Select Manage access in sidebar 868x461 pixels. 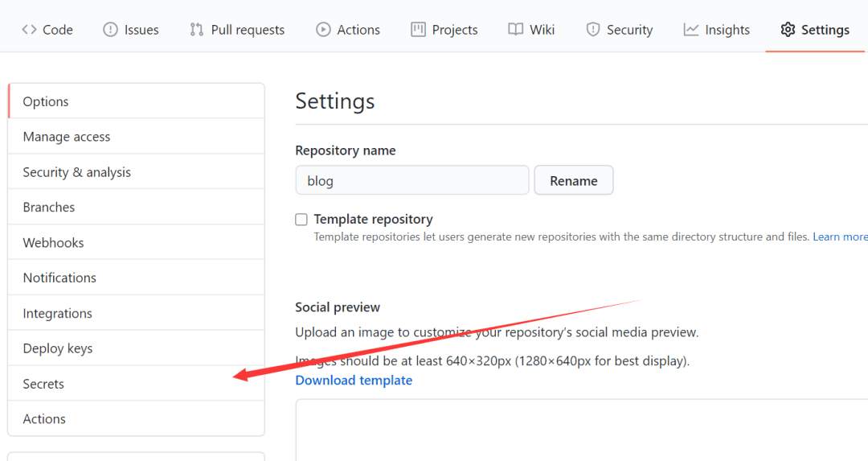point(67,137)
